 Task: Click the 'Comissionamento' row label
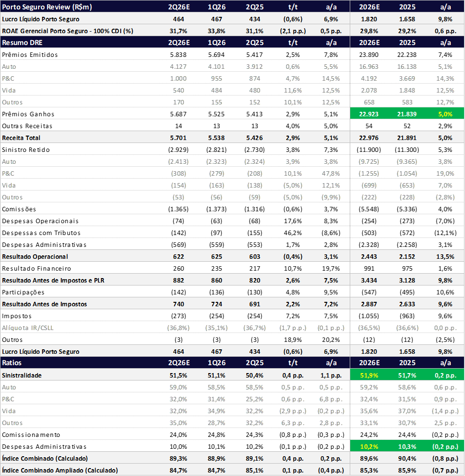31,435
